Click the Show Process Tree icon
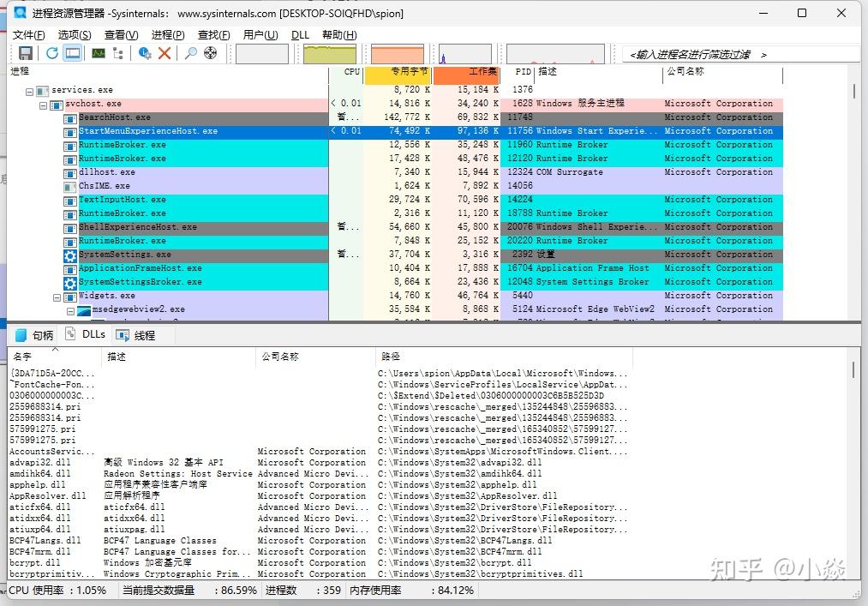This screenshot has width=868, height=606. [118, 52]
